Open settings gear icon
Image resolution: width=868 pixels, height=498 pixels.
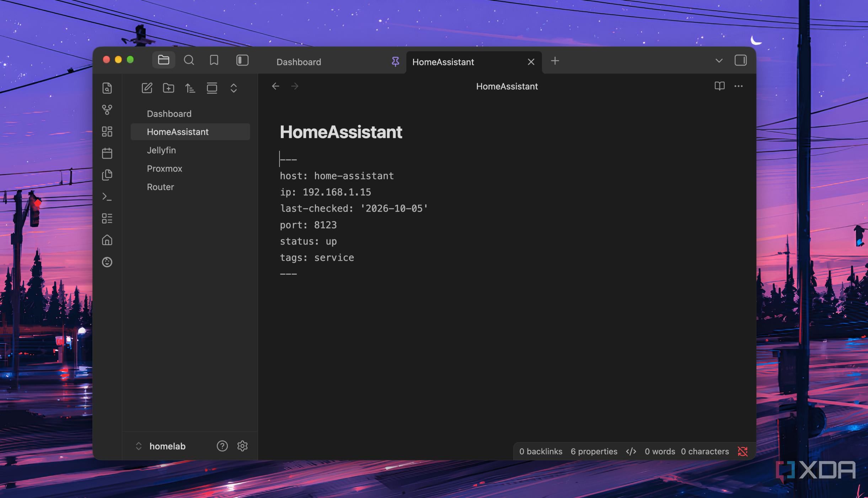tap(242, 446)
